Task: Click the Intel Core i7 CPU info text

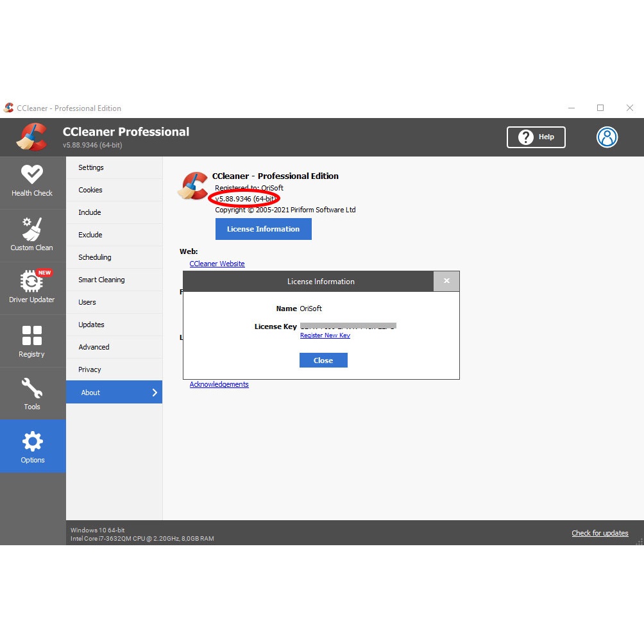Action: pyautogui.click(x=142, y=538)
